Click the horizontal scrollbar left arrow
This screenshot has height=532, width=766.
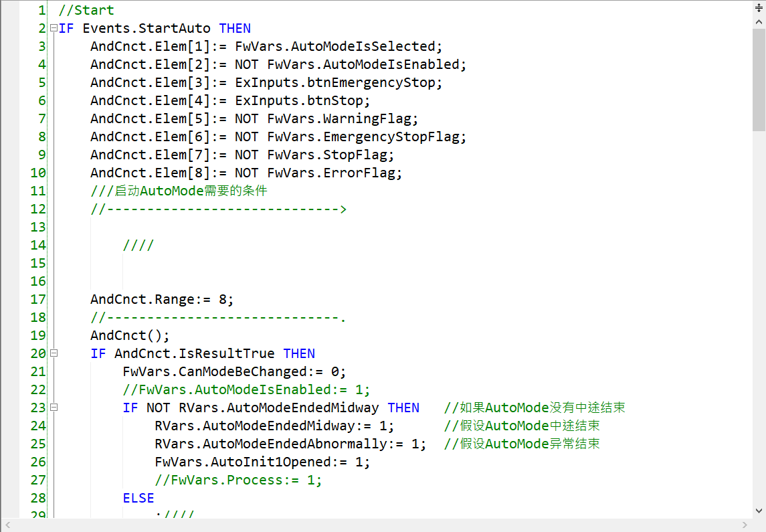pos(7,525)
